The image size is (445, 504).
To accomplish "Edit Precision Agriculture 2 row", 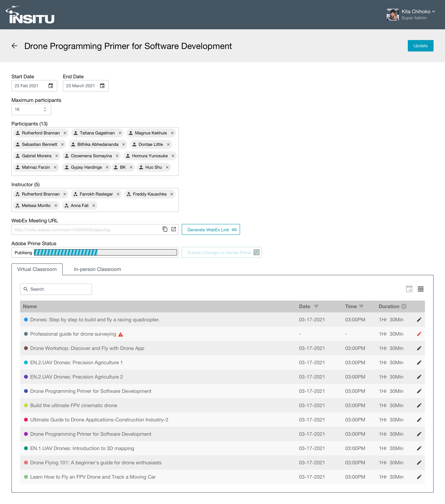I will pos(419,377).
